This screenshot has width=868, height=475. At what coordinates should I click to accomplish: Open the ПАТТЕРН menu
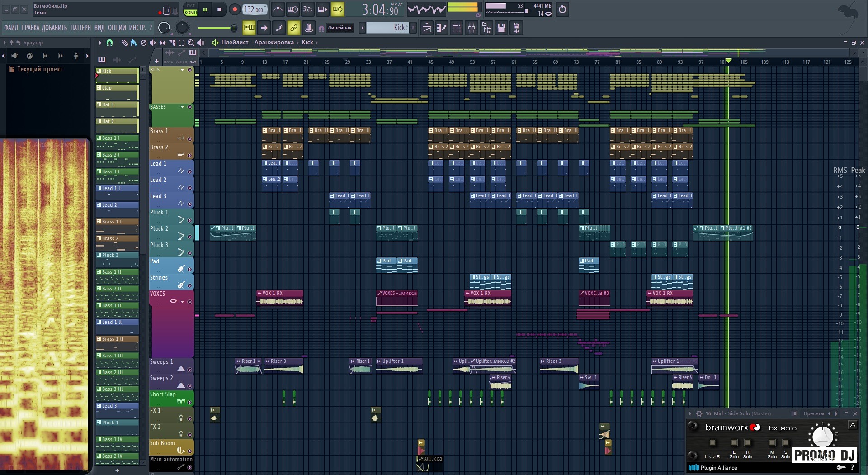click(80, 28)
